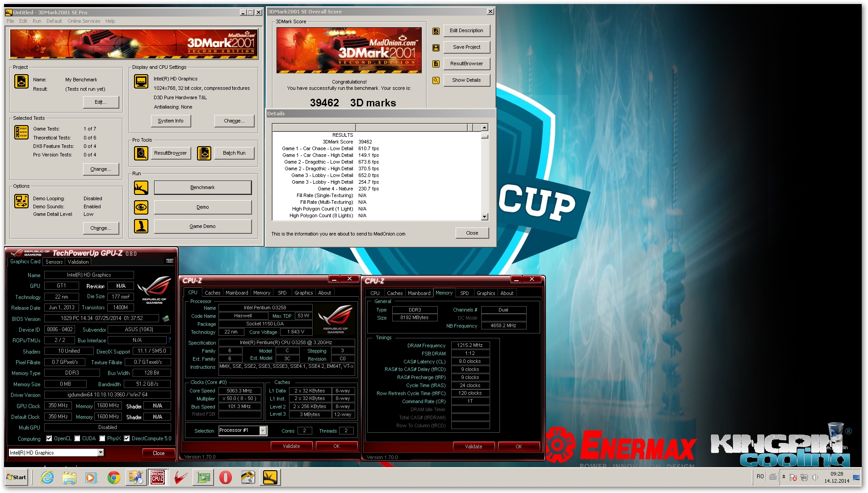
Task: Click the Opera taskbar icon
Action: tap(226, 477)
